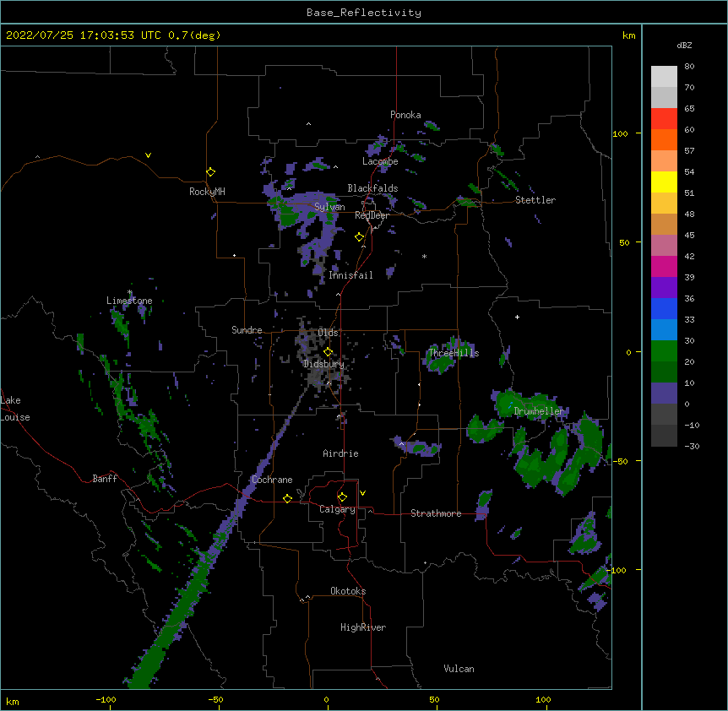Viewport: 728px width, 711px height.
Task: Click the yellow diamond marker at Olds
Action: tap(328, 352)
